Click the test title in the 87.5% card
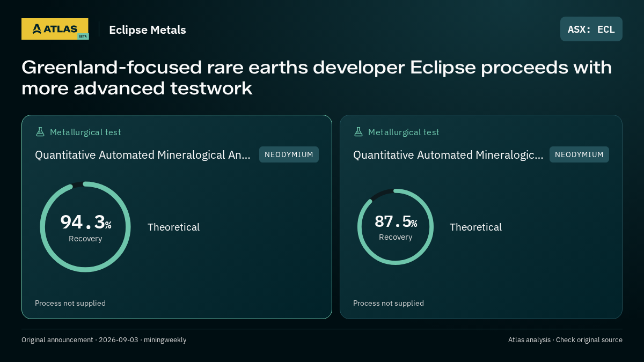 click(448, 155)
